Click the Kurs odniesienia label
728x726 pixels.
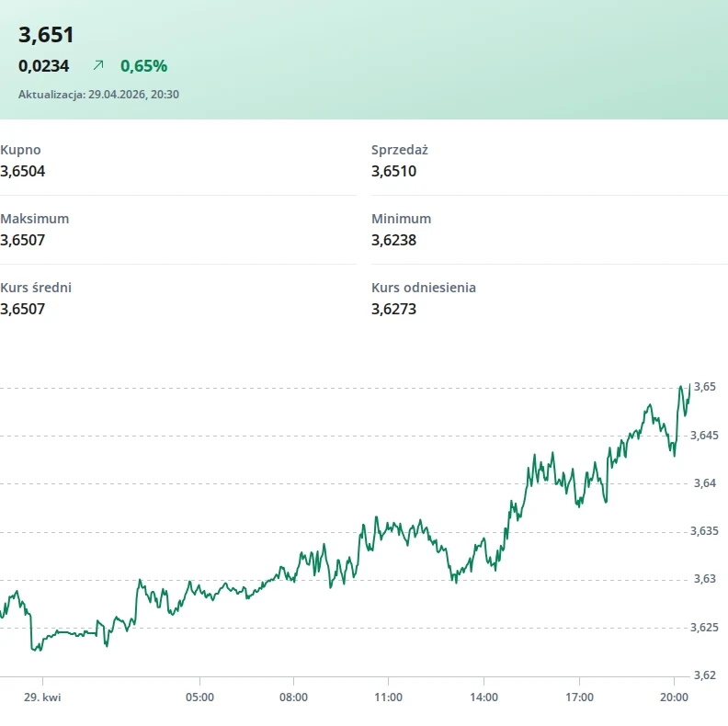tap(424, 288)
